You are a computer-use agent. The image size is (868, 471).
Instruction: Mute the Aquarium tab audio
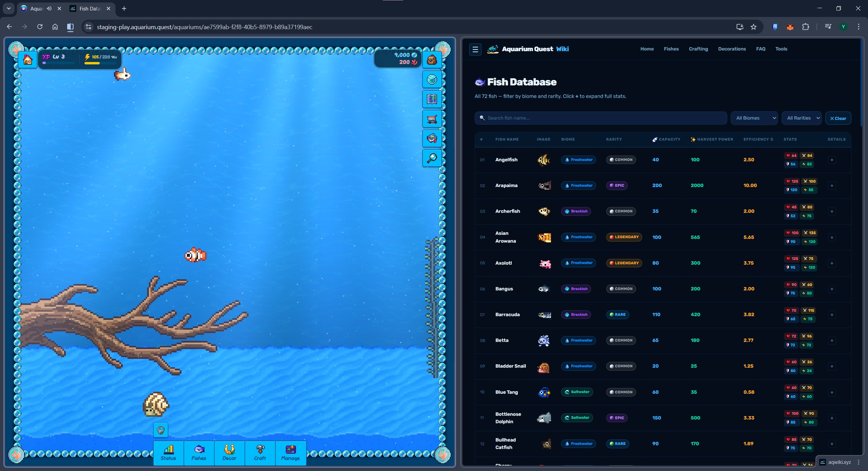[50, 8]
